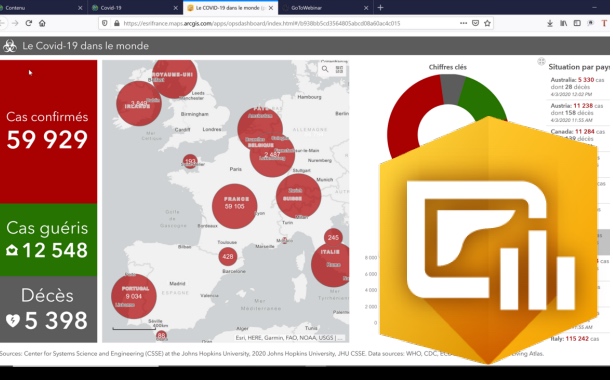Reload the current page
Viewport: 613px width, 380px height.
point(29,23)
